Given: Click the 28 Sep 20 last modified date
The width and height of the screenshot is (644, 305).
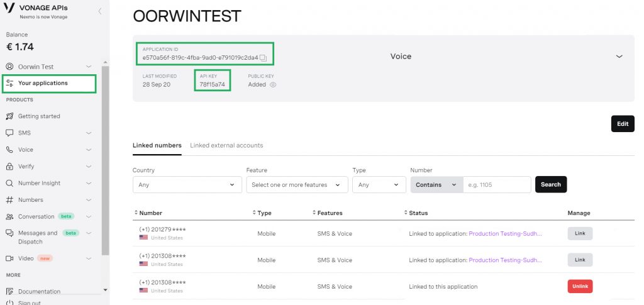Looking at the screenshot, I should pyautogui.click(x=157, y=84).
